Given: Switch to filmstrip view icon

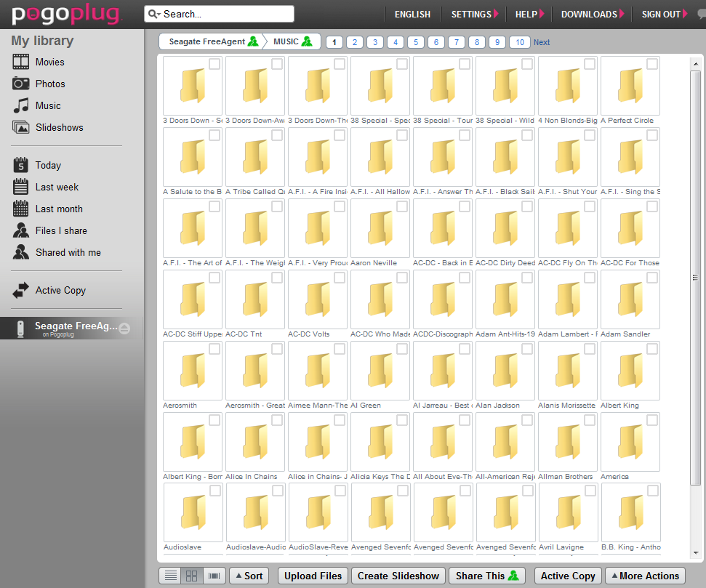Looking at the screenshot, I should pos(214,576).
